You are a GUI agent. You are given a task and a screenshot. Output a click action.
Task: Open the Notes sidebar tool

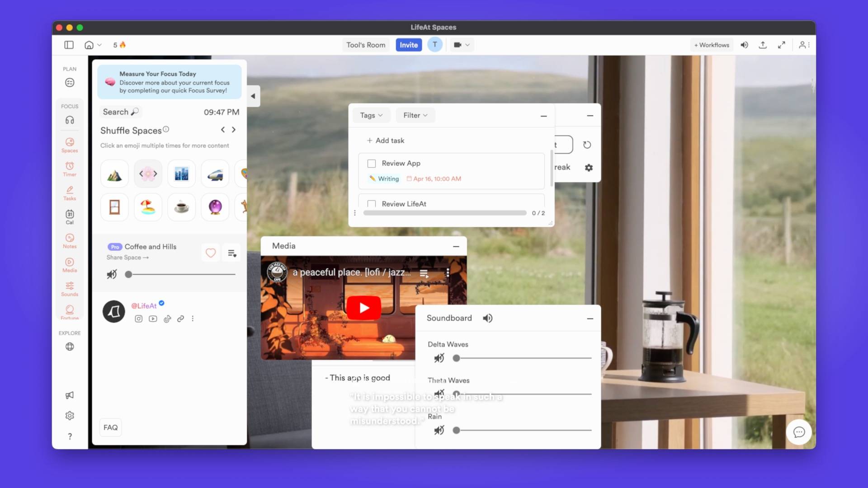pos(70,241)
